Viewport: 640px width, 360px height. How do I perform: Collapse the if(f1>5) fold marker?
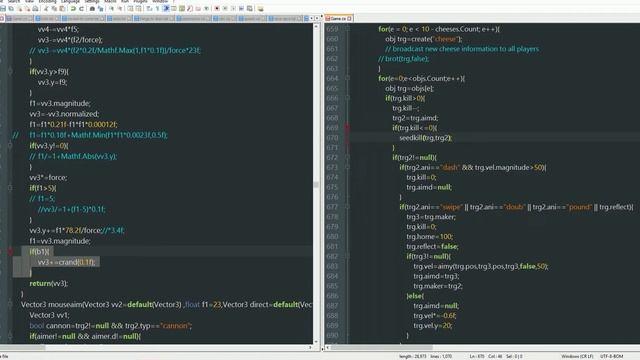click(x=10, y=188)
